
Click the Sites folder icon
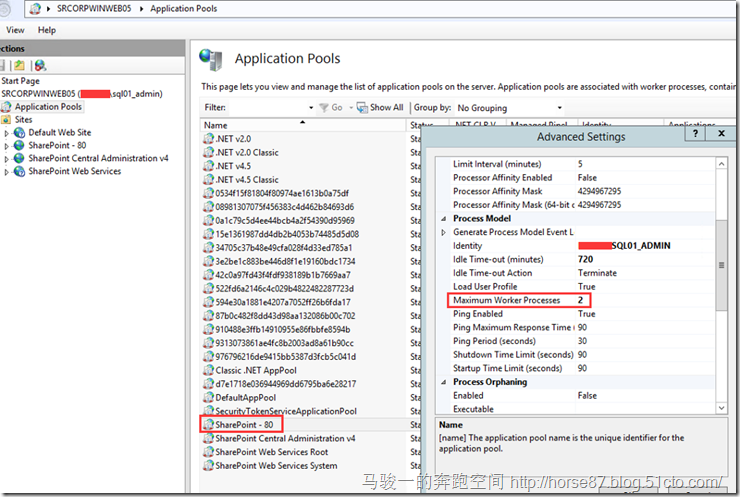6,119
